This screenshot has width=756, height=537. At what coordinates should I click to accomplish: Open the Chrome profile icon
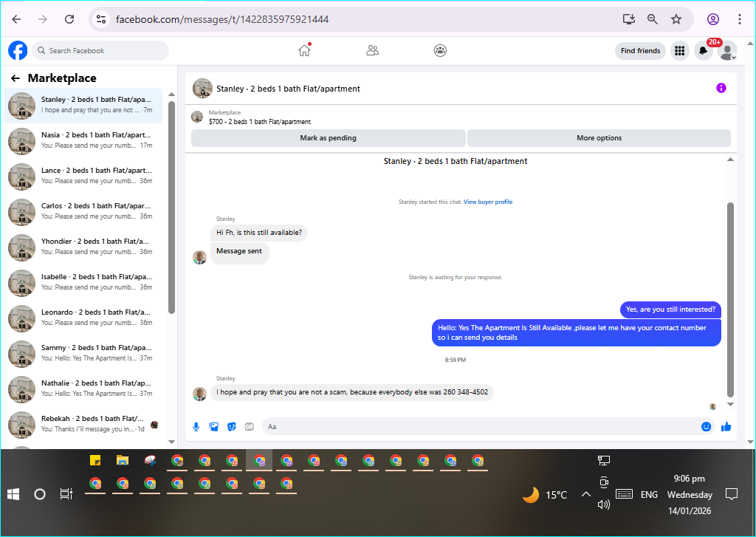tap(713, 19)
